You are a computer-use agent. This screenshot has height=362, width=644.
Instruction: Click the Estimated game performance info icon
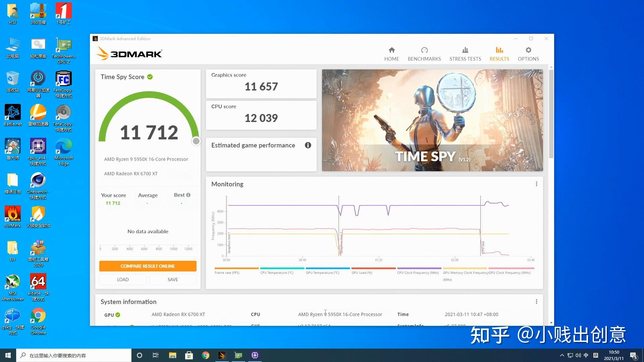(x=308, y=145)
